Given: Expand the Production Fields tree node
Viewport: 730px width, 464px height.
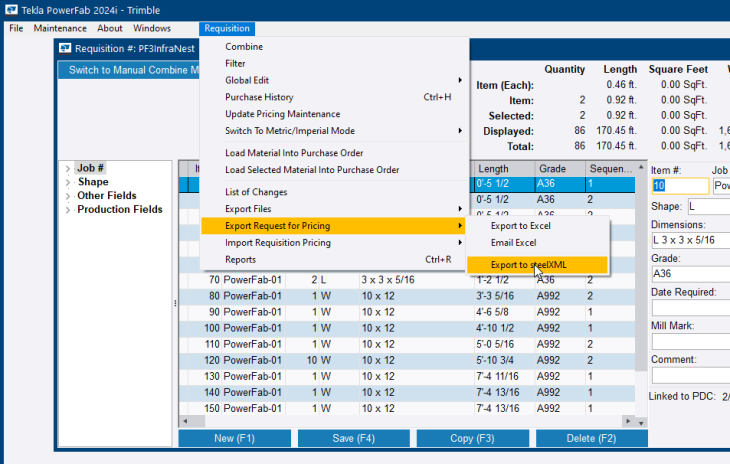Looking at the screenshot, I should (68, 210).
